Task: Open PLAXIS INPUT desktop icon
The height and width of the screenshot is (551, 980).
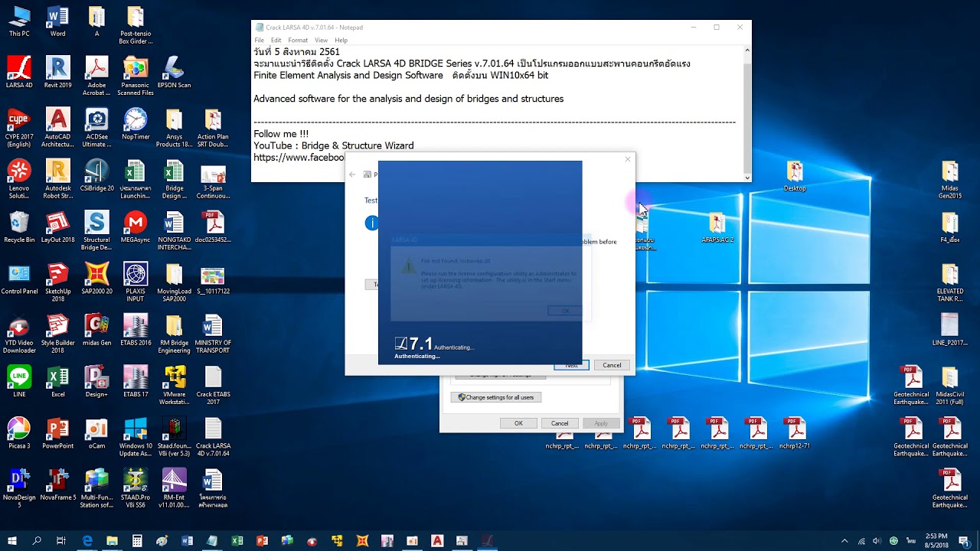Action: [136, 282]
